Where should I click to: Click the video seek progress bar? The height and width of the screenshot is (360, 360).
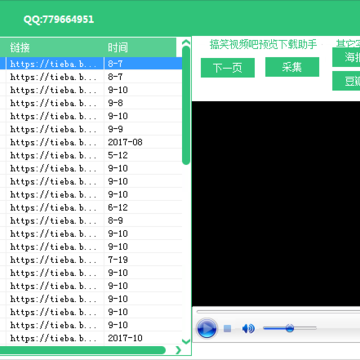(x=278, y=312)
